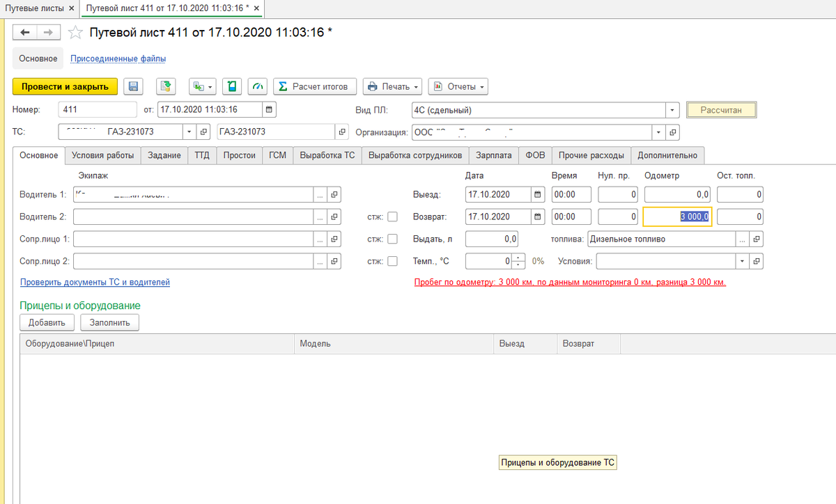Save document with the floppy disk icon

pos(134,86)
